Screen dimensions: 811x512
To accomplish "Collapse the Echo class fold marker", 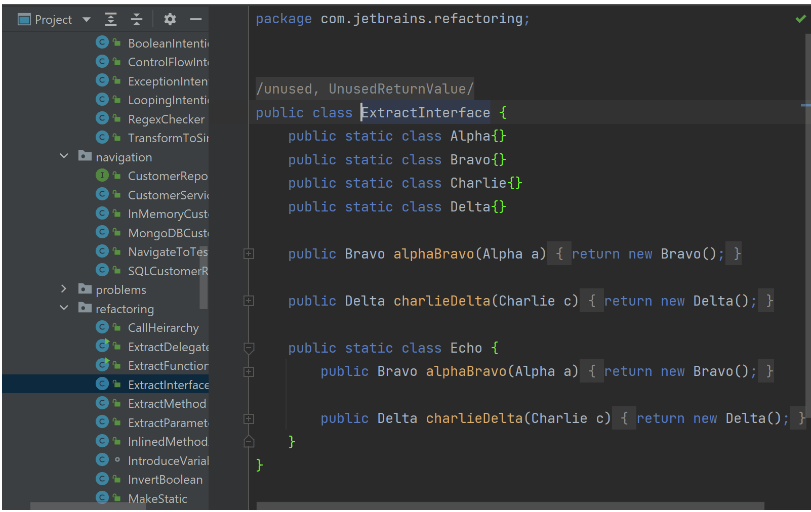I will (x=249, y=348).
